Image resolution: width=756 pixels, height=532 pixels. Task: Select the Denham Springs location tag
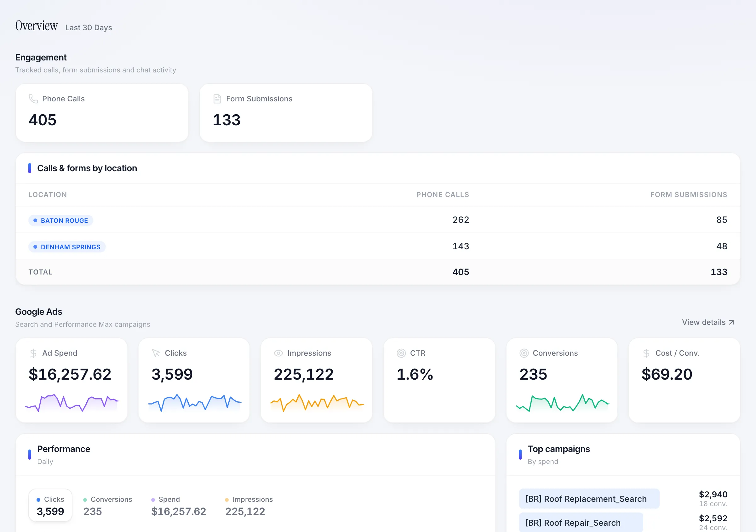pos(67,247)
